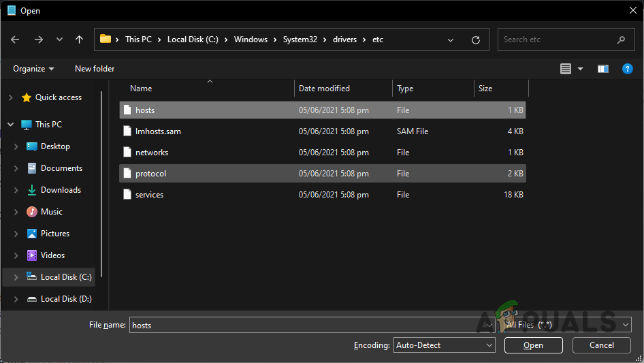Select the lmhosts.sam file

[158, 131]
